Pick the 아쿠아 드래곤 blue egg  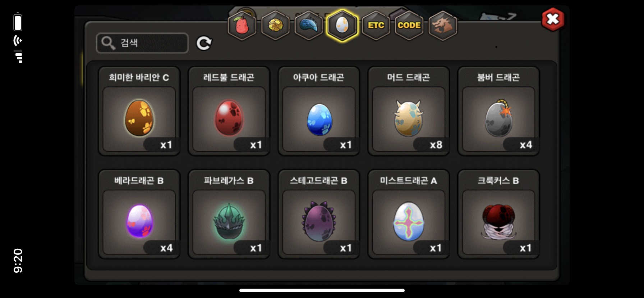319,111
